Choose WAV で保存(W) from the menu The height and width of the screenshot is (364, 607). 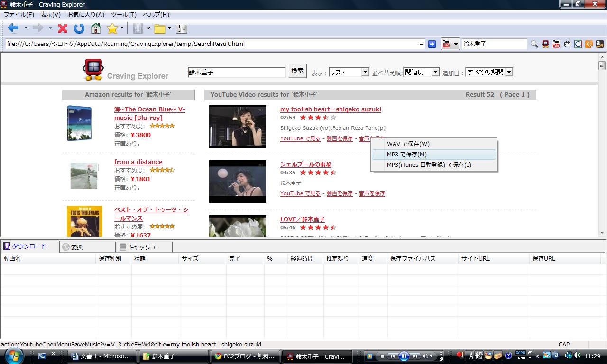tap(434, 144)
